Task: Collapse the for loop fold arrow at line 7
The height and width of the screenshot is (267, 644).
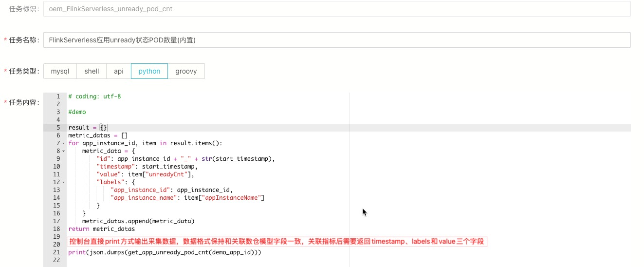Action: [x=64, y=143]
